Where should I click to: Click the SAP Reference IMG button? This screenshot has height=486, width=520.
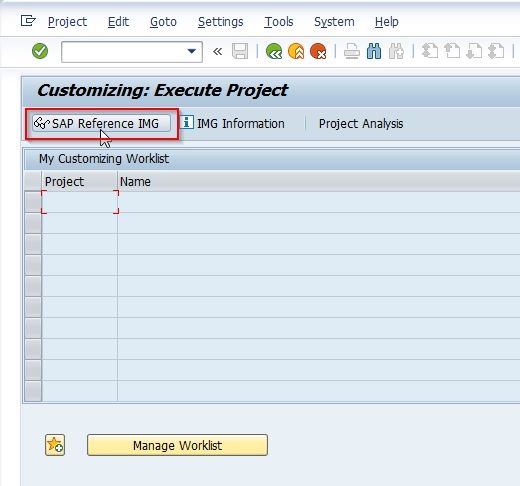tap(101, 123)
